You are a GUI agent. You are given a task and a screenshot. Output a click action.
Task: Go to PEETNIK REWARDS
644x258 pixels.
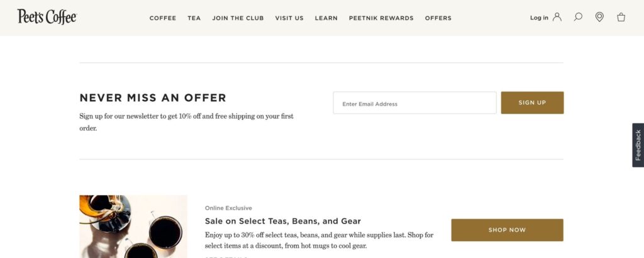coord(381,18)
